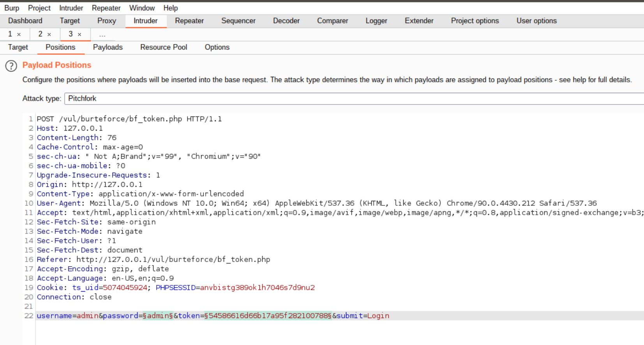Click the Sec-Fetch-Site header line
Image resolution: width=644 pixels, height=345 pixels.
coord(96,222)
